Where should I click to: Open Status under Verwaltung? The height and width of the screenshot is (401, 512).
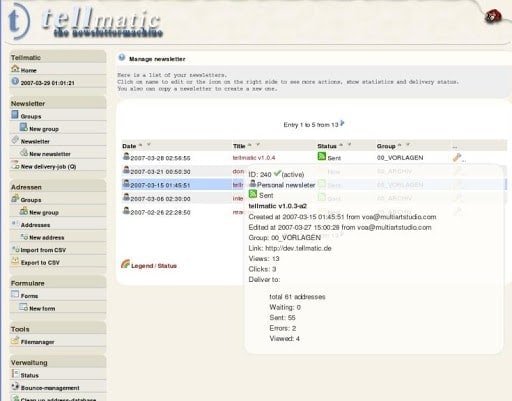pos(30,375)
